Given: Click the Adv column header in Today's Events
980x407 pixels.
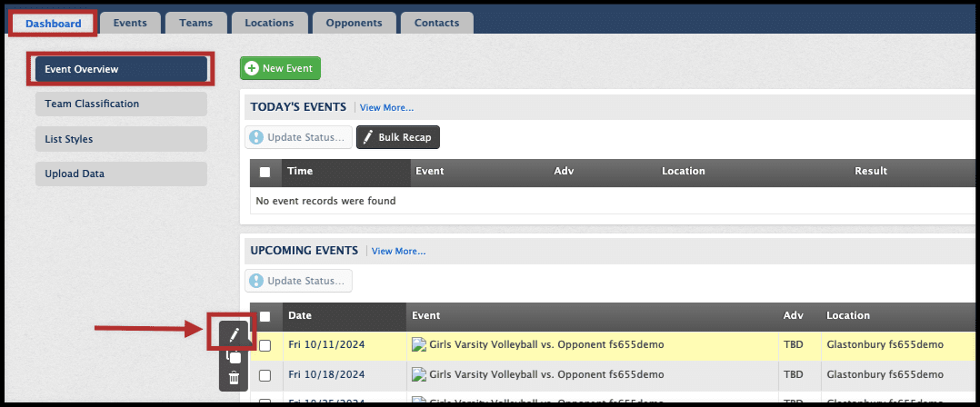Looking at the screenshot, I should click(x=564, y=171).
